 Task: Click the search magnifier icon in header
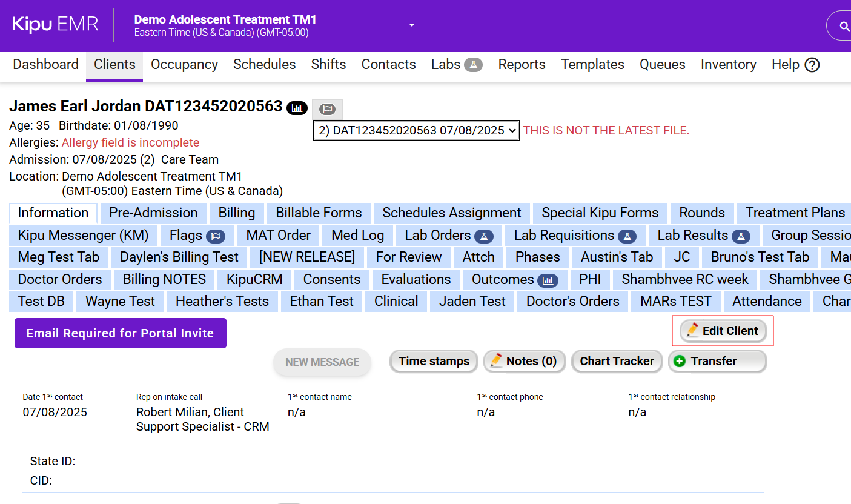pyautogui.click(x=844, y=26)
